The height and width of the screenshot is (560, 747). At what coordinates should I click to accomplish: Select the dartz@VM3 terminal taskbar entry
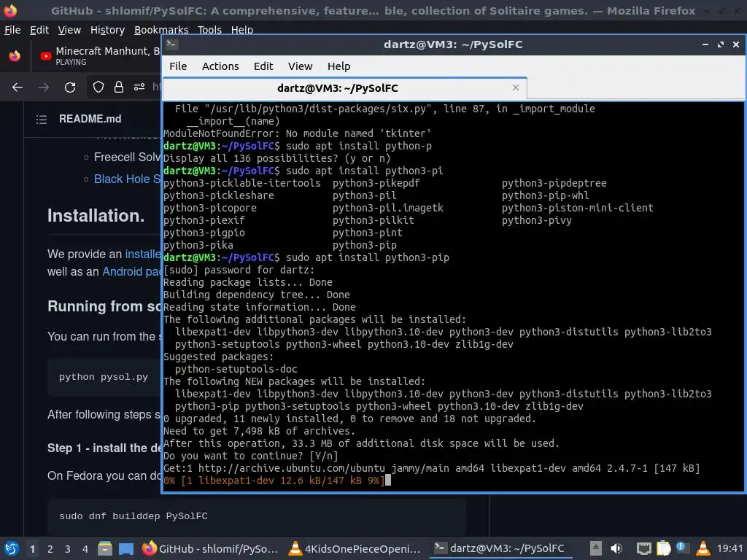point(500,548)
